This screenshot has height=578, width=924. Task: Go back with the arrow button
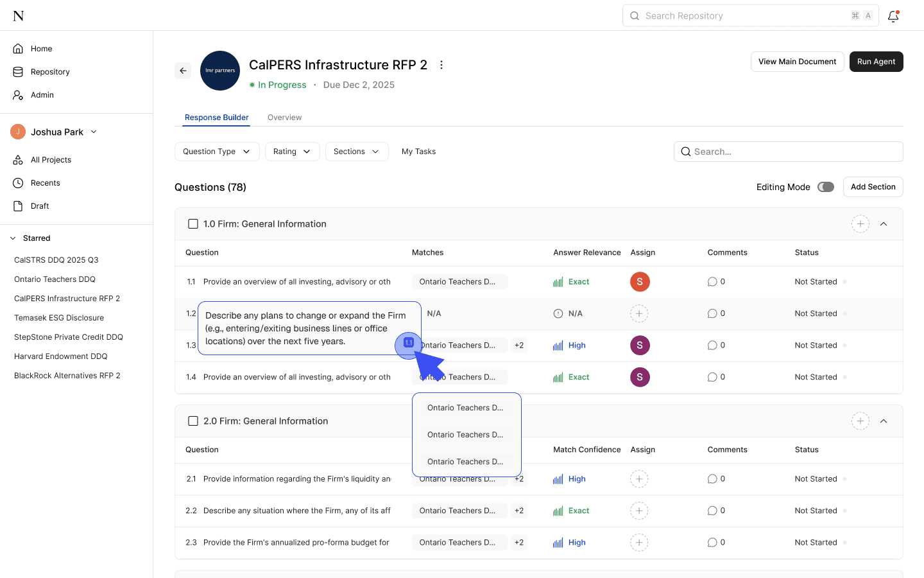pyautogui.click(x=183, y=71)
